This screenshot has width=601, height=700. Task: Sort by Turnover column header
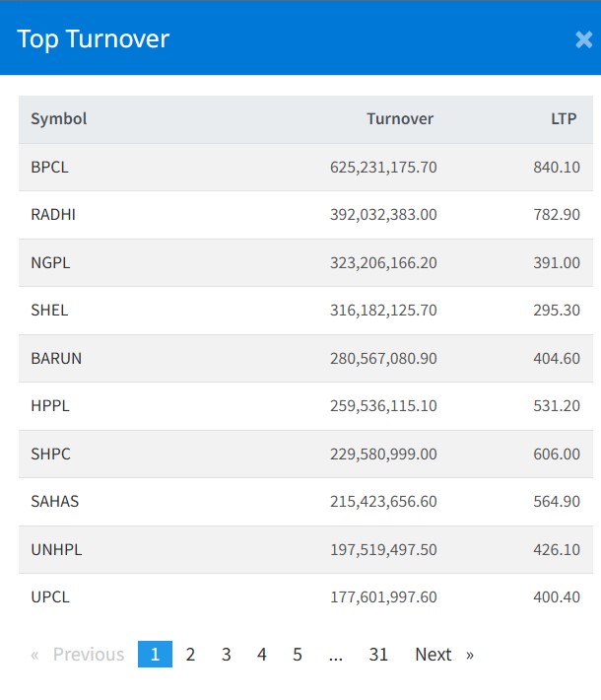click(x=399, y=119)
